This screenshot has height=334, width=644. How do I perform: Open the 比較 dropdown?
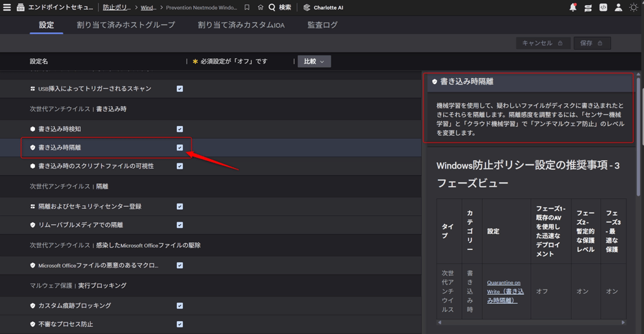(314, 61)
